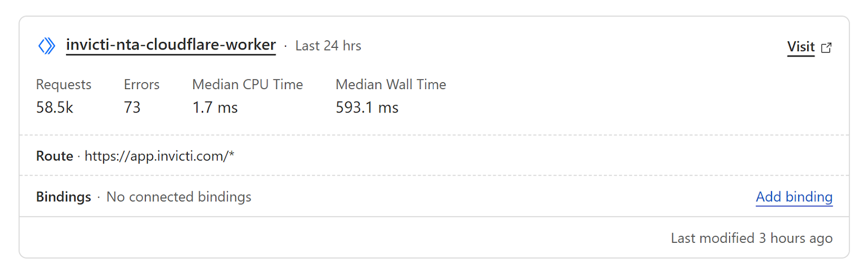
Task: Click the Route label
Action: coord(54,156)
